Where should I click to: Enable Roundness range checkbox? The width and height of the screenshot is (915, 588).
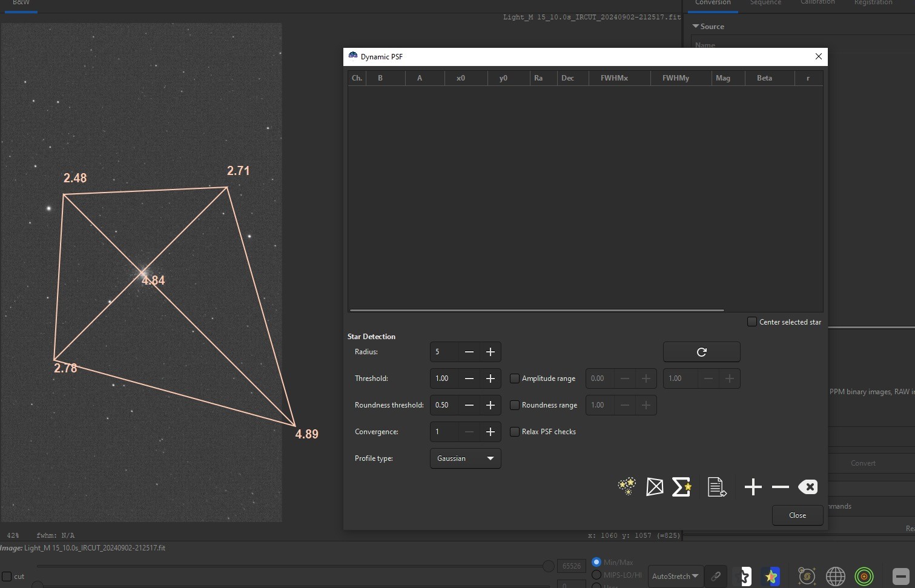515,405
